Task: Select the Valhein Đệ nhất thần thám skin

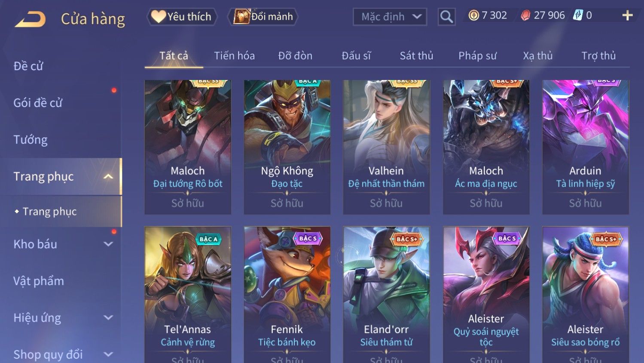Action: pos(386,147)
